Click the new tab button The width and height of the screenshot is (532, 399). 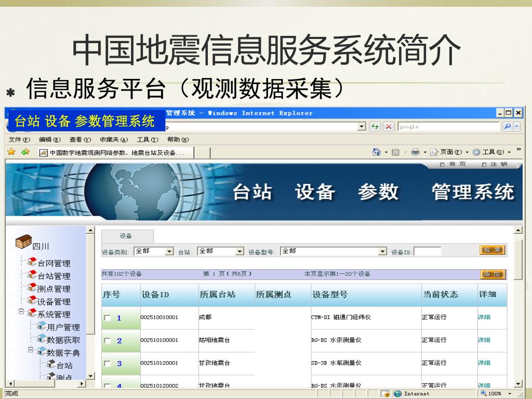203,153
